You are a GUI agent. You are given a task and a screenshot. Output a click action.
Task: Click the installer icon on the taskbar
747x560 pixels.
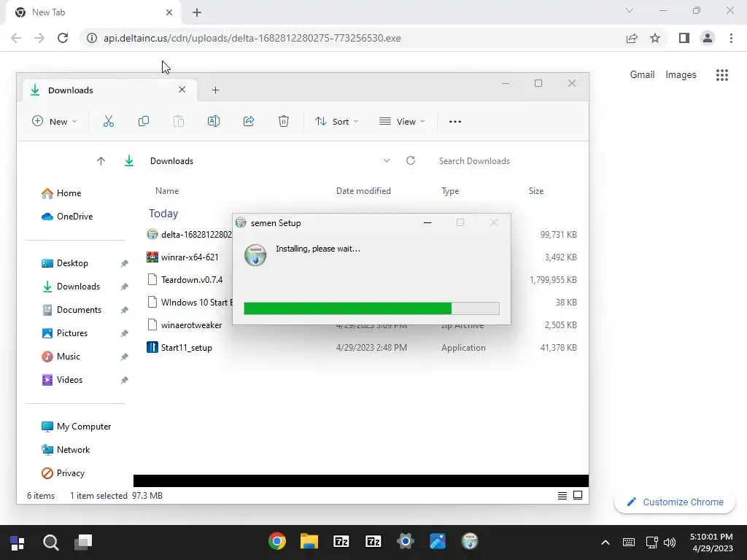tap(470, 542)
